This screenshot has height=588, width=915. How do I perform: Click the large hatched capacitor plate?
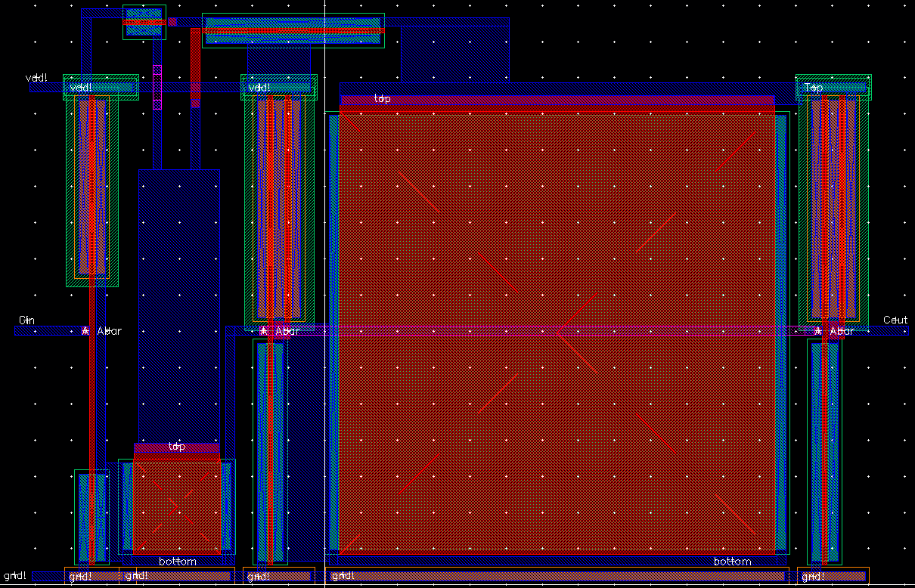click(x=557, y=333)
